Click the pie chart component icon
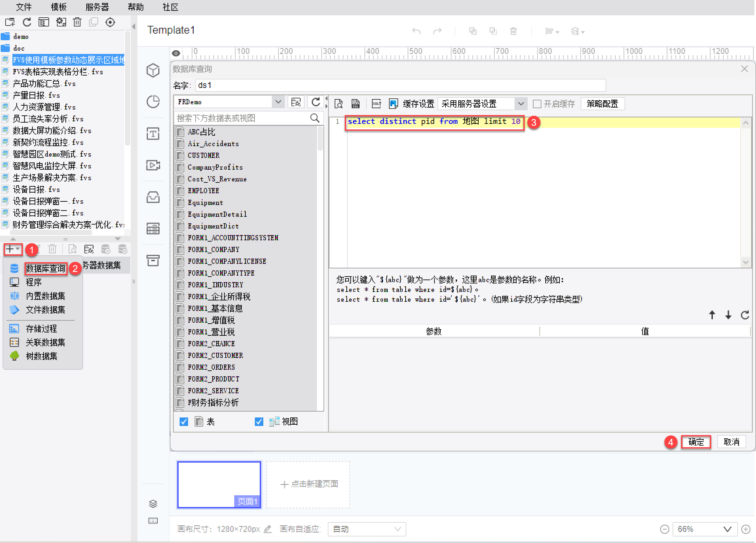 153,102
